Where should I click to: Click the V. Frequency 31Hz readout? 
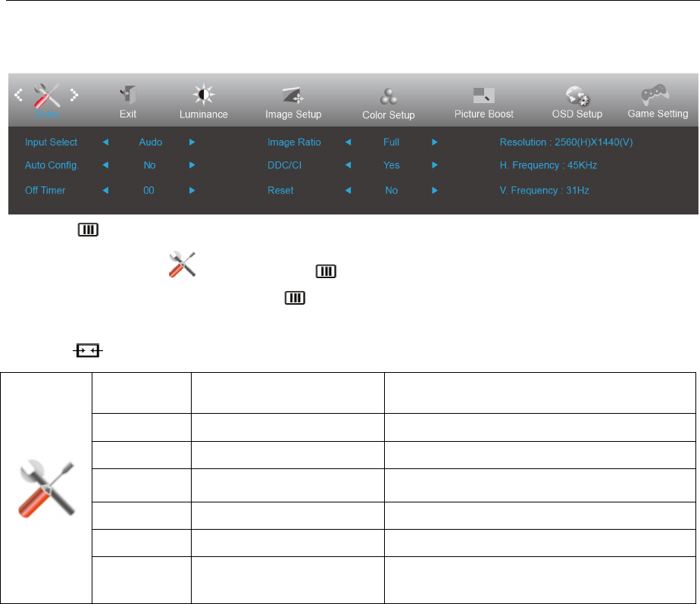(544, 190)
